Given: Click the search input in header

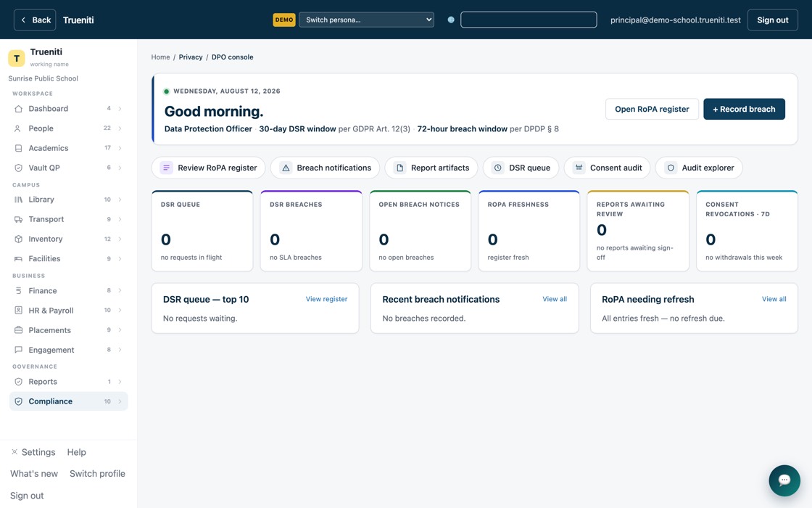Looking at the screenshot, I should pyautogui.click(x=529, y=20).
